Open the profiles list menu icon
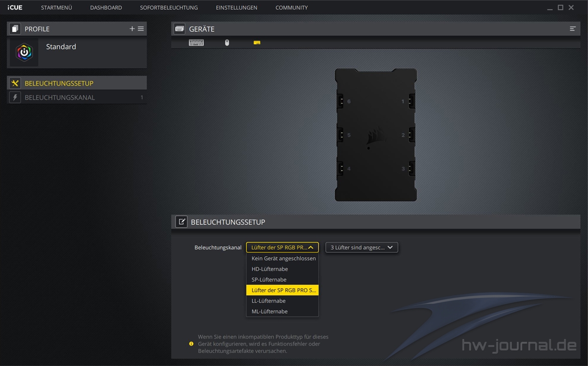Viewport: 588px width, 366px height. point(141,29)
